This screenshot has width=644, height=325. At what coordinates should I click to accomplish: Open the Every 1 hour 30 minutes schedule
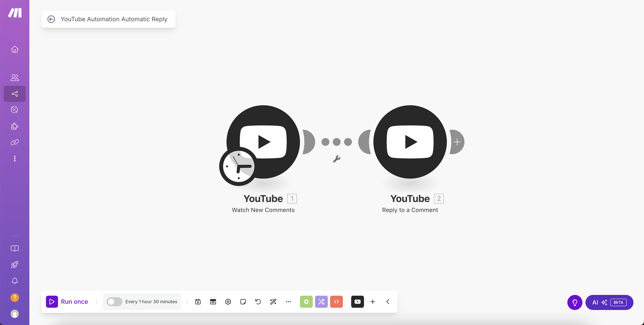pyautogui.click(x=151, y=302)
